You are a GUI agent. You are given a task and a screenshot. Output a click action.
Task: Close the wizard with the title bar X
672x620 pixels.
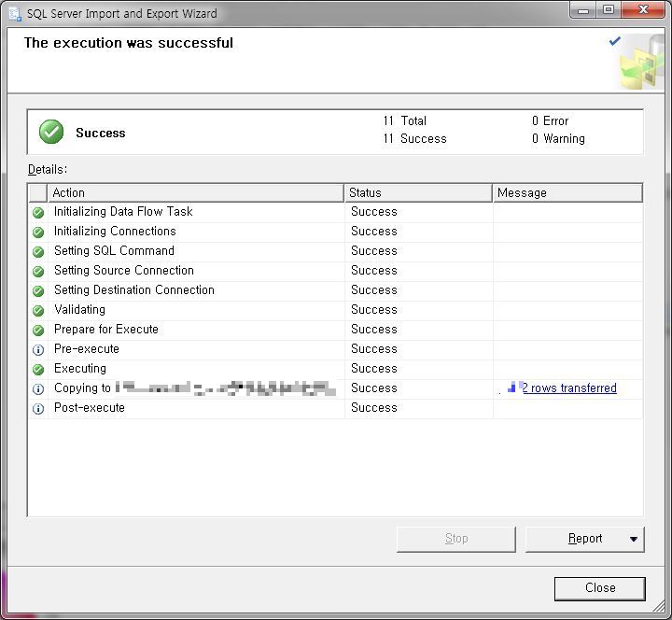click(643, 10)
